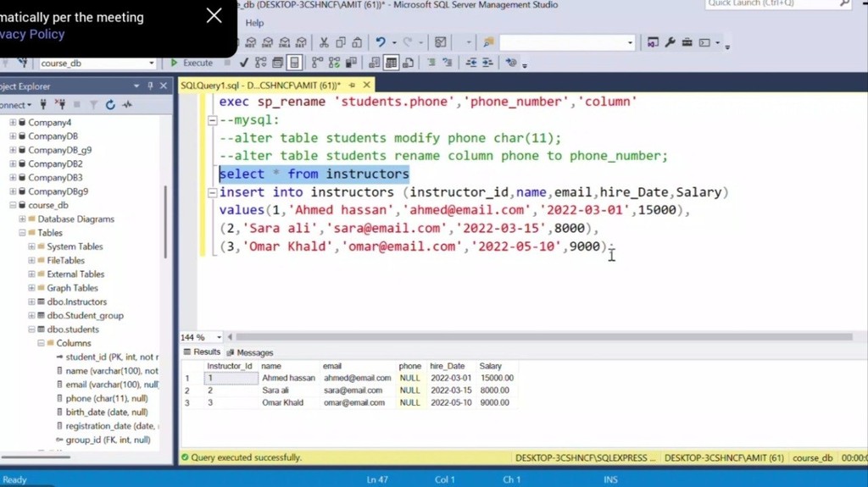Close the Object Explorer panel
Image resolution: width=868 pixels, height=487 pixels.
[x=164, y=86]
